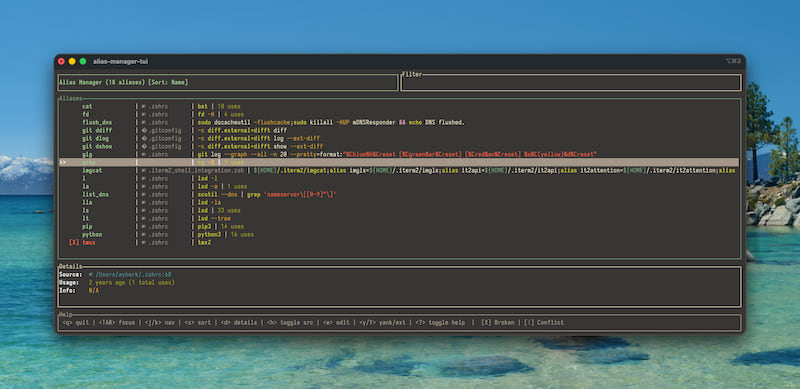Focus the Filter input box
The height and width of the screenshot is (389, 800).
tap(571, 83)
